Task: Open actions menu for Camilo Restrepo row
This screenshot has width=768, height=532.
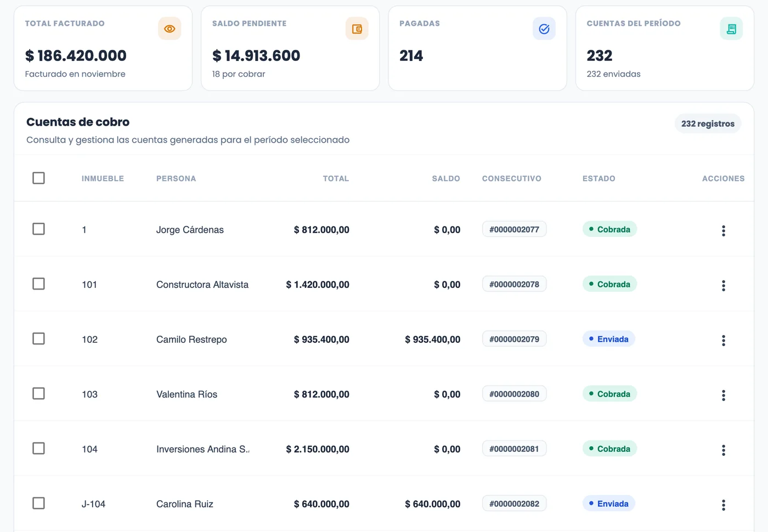Action: 724,340
